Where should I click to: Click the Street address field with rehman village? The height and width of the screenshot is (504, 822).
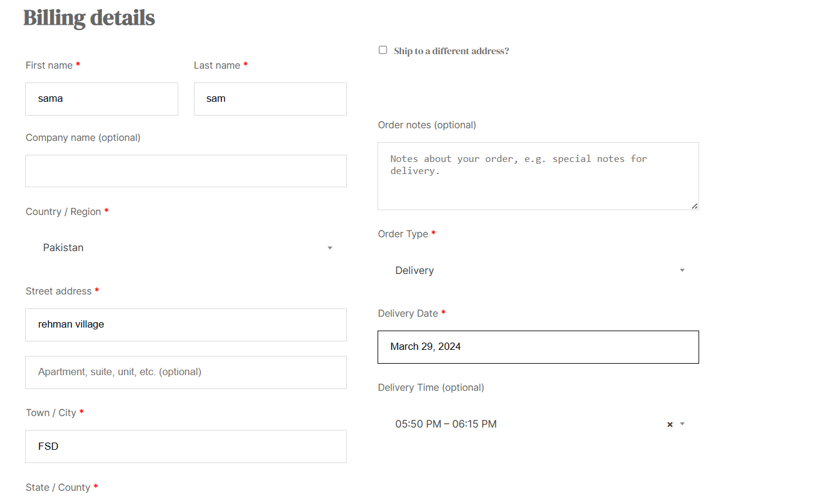click(x=186, y=325)
